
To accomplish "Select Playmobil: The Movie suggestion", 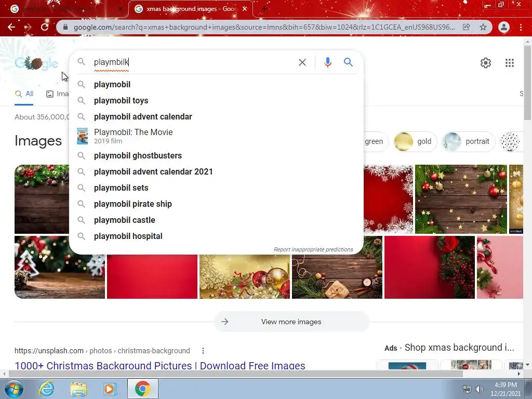I will pos(217,136).
